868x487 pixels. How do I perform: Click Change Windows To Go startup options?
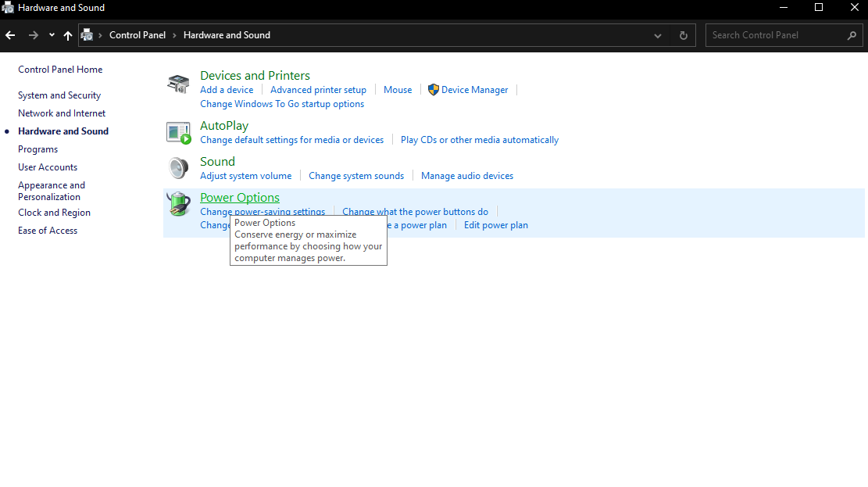(x=282, y=104)
